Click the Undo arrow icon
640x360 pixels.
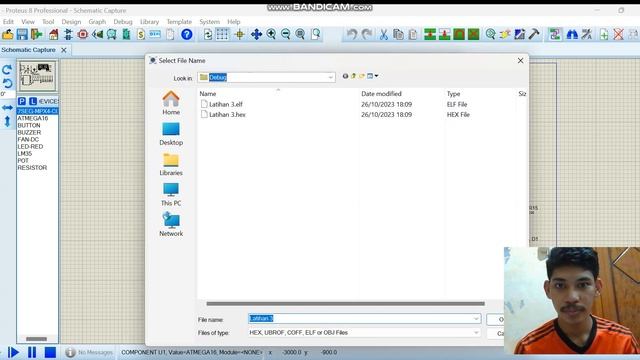pyautogui.click(x=351, y=35)
